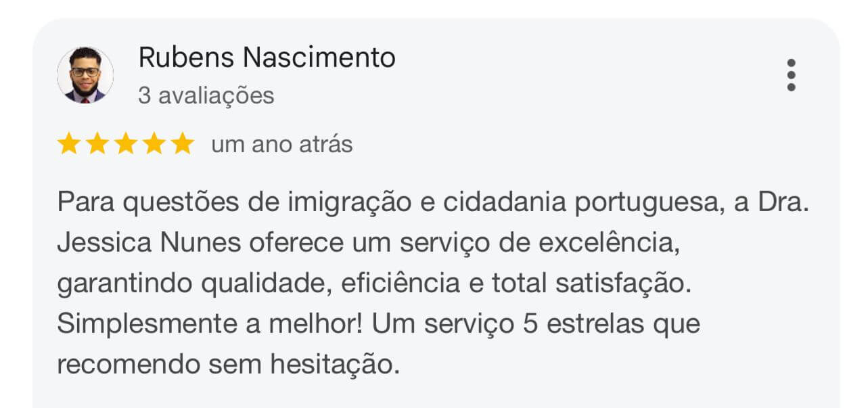
Task: Select the fourth star in the rating
Action: pos(154,144)
